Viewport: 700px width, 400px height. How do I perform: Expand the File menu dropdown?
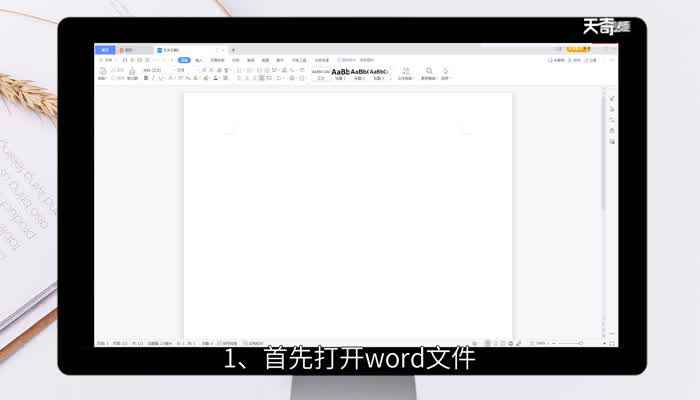click(107, 60)
